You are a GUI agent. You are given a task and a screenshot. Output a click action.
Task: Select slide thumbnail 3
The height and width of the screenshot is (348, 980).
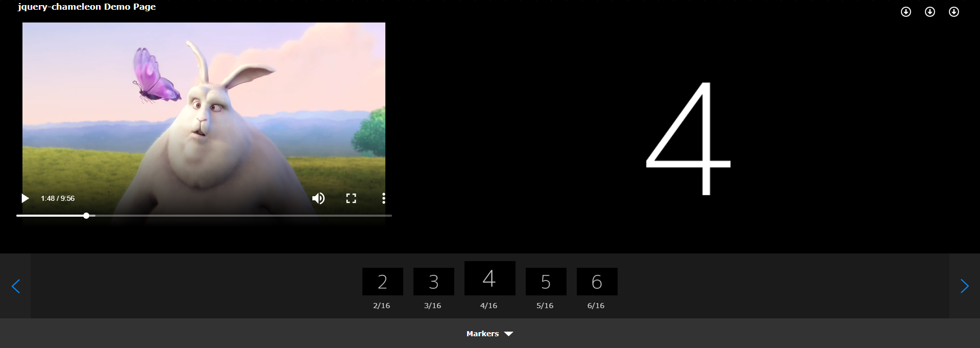[434, 282]
